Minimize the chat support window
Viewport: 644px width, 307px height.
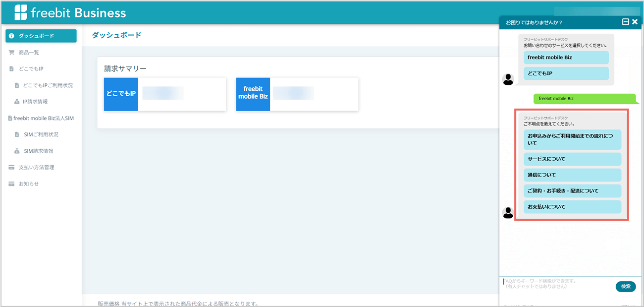pos(625,22)
